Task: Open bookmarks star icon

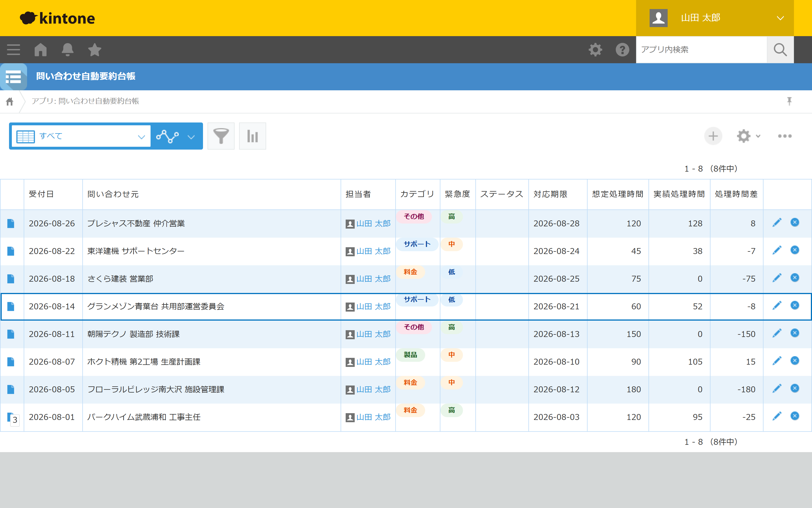Action: coord(95,50)
